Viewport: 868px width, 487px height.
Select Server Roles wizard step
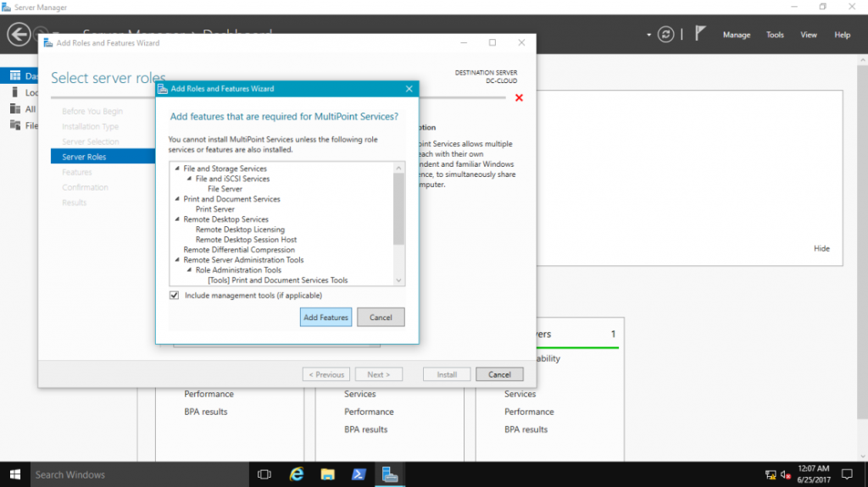103,157
